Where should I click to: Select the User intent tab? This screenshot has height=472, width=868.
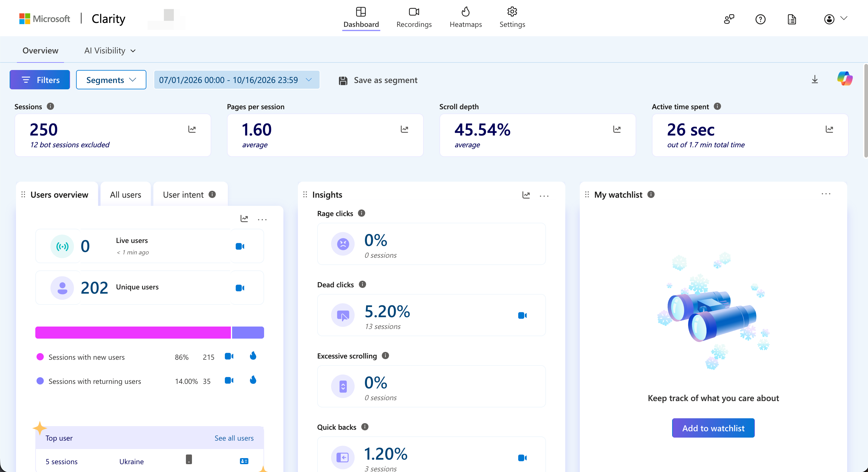coord(190,195)
